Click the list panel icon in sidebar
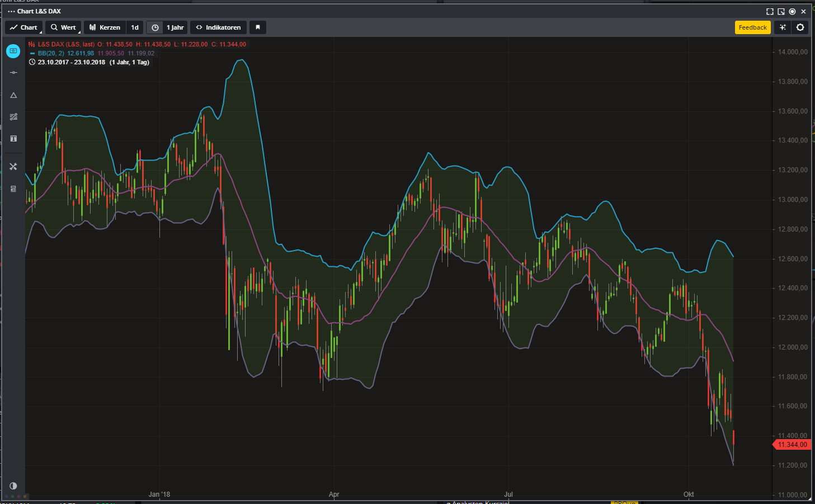The width and height of the screenshot is (815, 504). tap(13, 189)
